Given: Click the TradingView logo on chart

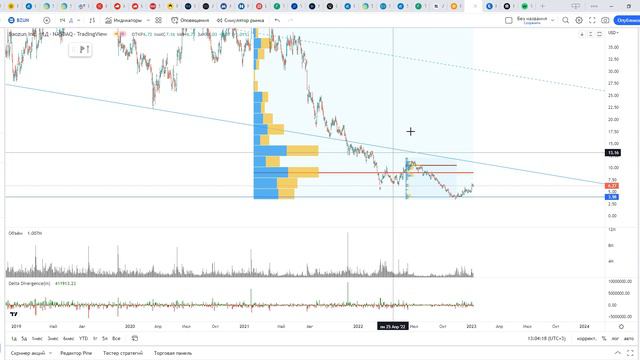Looking at the screenshot, I should click(x=14, y=314).
